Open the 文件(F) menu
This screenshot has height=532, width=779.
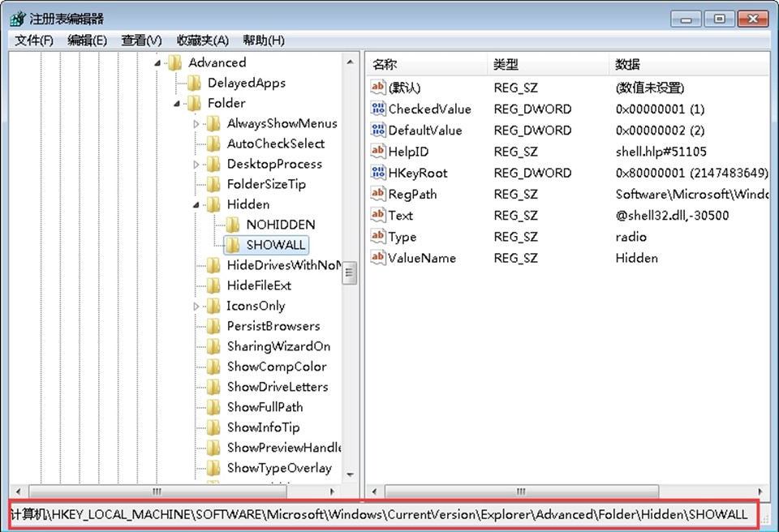point(34,41)
